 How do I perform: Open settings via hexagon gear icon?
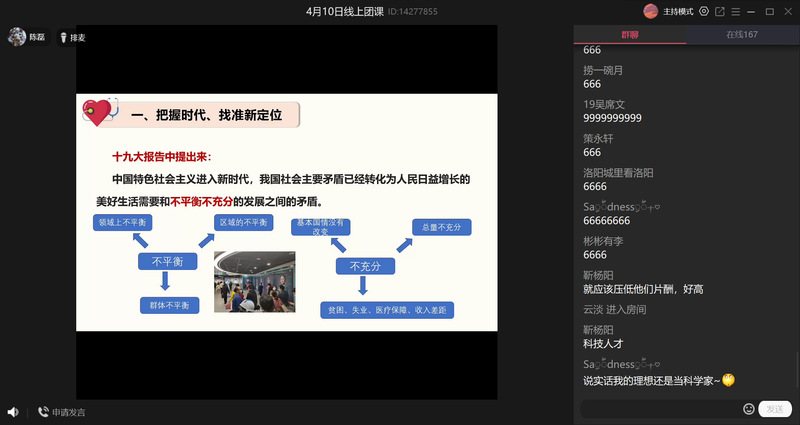[x=704, y=12]
